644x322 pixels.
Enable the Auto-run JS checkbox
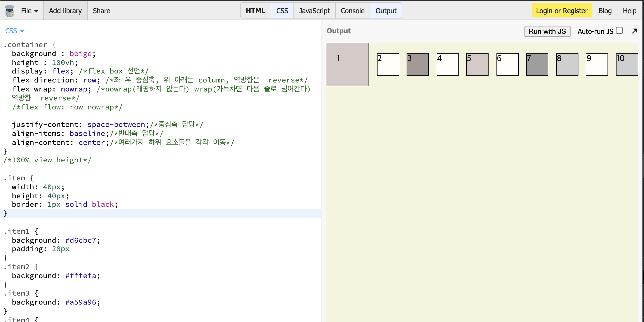click(x=619, y=31)
